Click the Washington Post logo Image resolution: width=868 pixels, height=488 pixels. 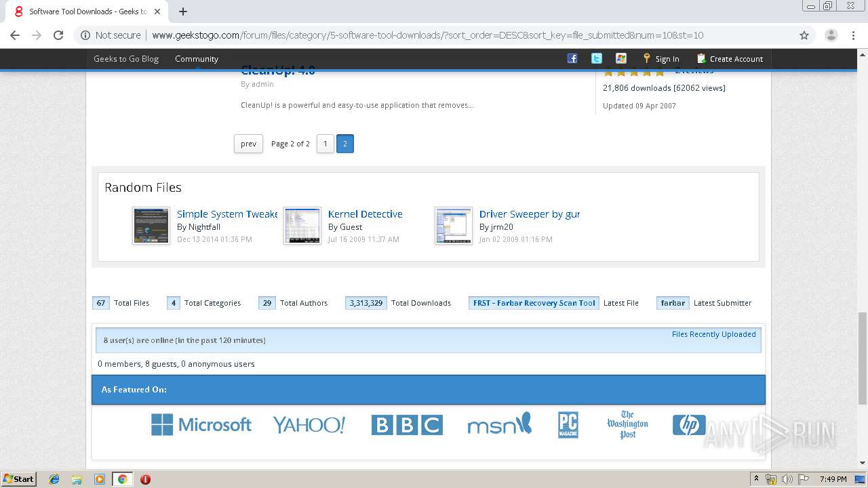click(627, 425)
